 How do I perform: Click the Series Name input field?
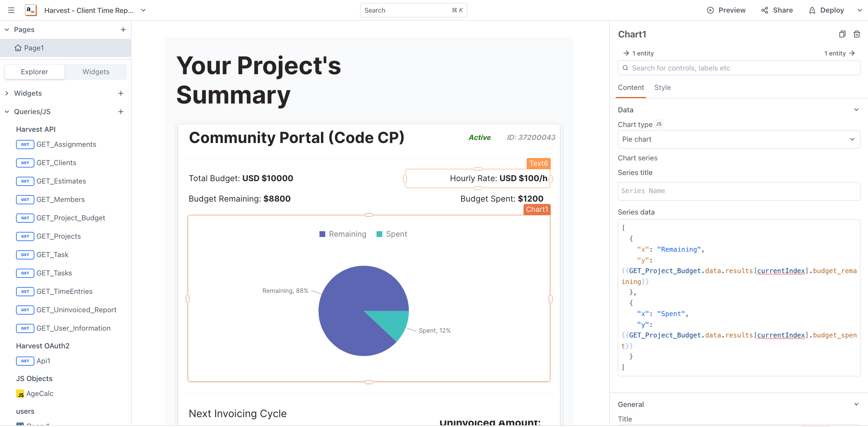point(738,191)
